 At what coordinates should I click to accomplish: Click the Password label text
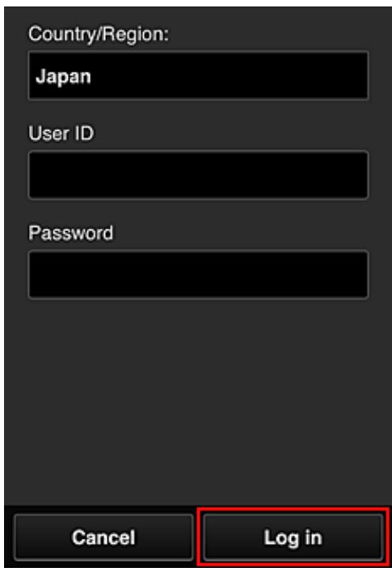click(x=70, y=233)
